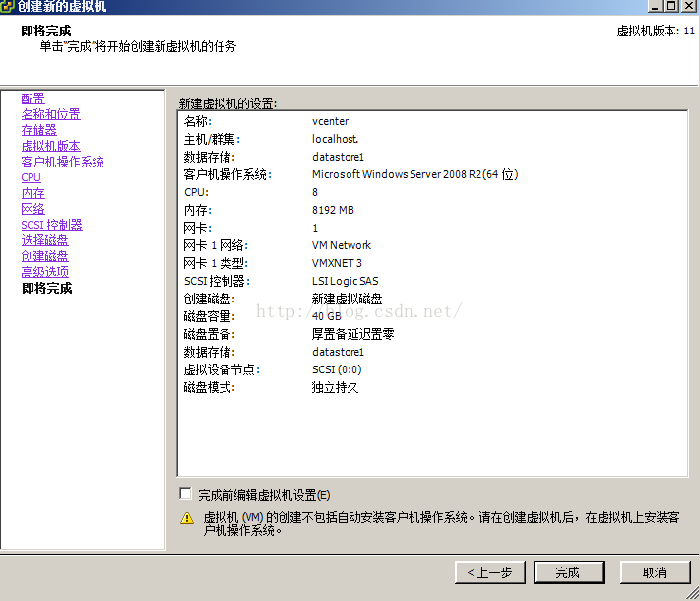This screenshot has width=700, height=601.
Task: Select current step 即将完成 in sidebar
Action: tap(47, 289)
